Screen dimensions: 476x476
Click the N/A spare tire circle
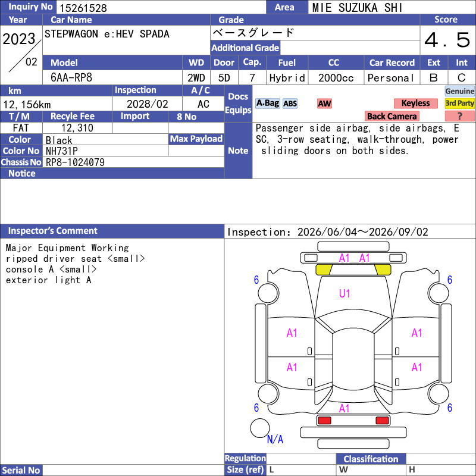click(x=260, y=428)
